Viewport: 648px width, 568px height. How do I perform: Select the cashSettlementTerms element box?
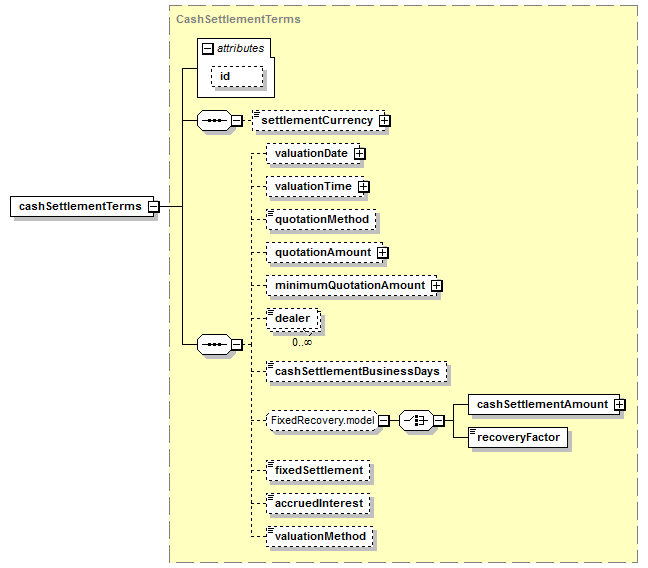82,206
